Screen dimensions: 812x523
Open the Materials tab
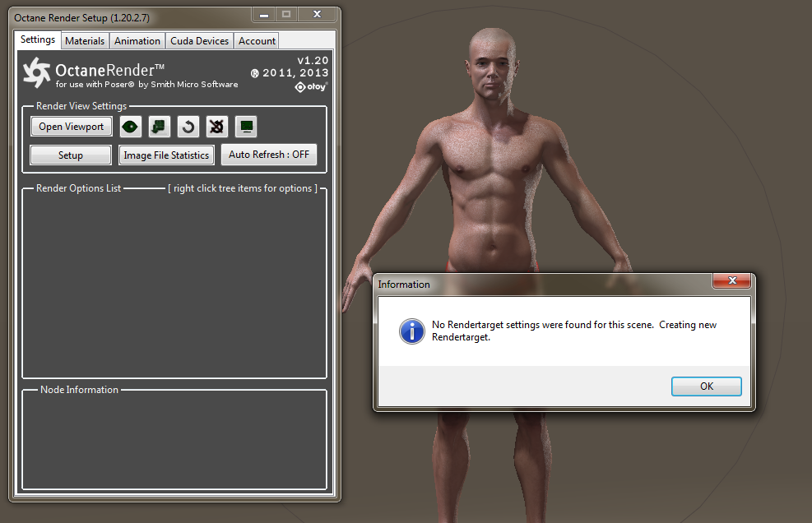(85, 41)
